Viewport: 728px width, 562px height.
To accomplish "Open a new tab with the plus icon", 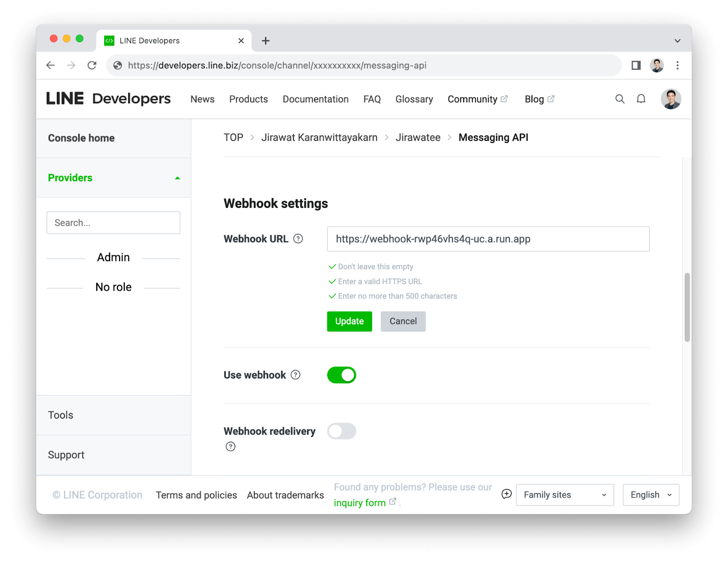I will tap(266, 41).
